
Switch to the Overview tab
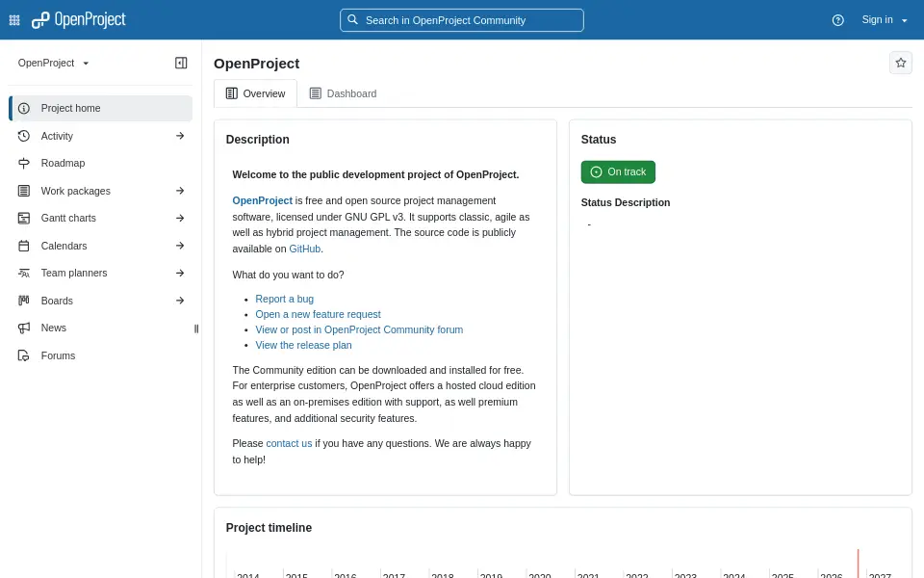pos(256,93)
